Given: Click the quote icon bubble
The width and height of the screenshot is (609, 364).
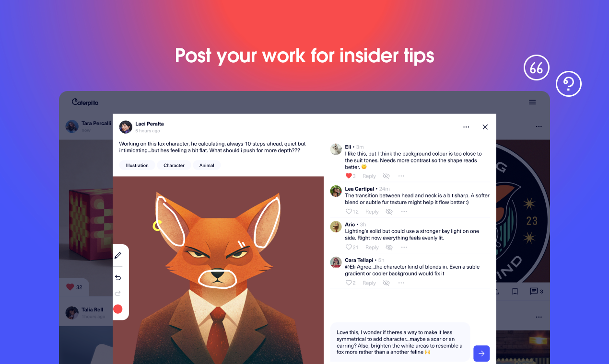Looking at the screenshot, I should click(536, 68).
